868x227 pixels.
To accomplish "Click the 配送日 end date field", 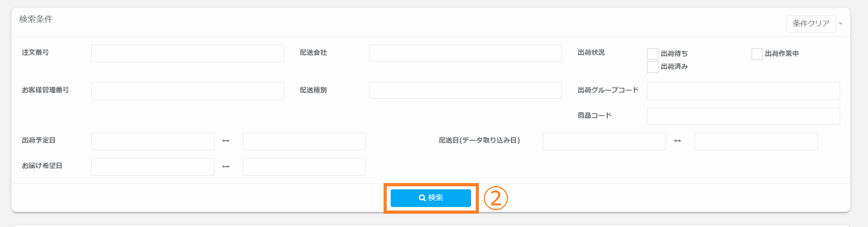I will click(x=756, y=141).
